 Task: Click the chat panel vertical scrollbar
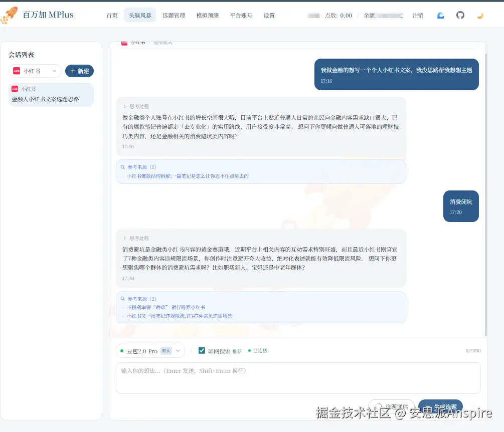point(485,190)
